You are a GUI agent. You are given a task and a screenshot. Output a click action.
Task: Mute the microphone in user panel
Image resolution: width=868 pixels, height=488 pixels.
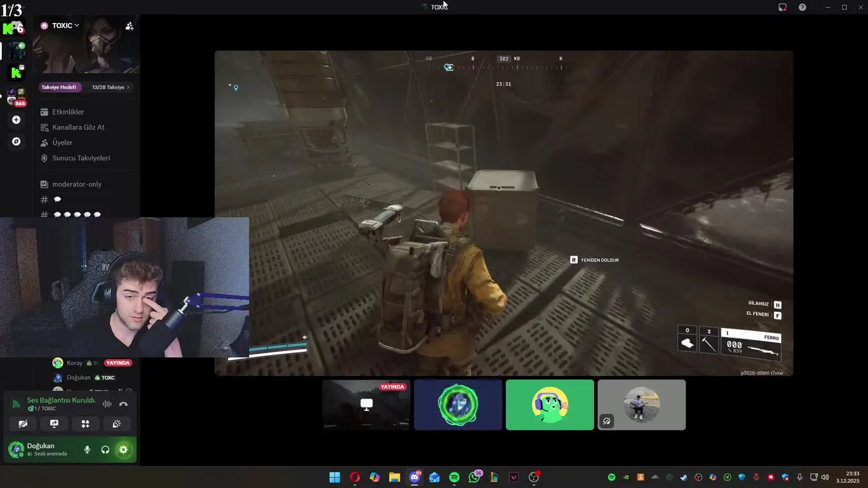pos(87,449)
